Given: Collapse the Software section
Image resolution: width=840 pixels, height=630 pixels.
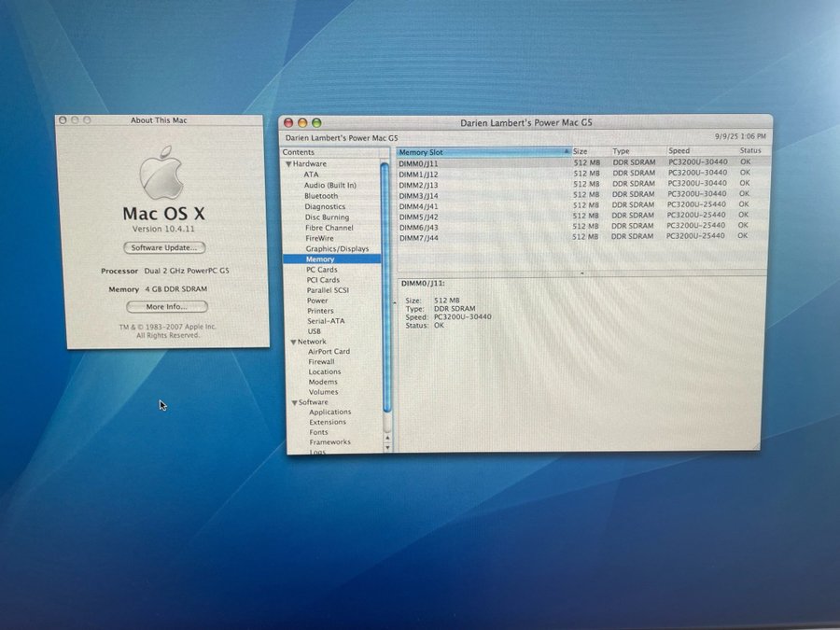Looking at the screenshot, I should pos(295,402).
